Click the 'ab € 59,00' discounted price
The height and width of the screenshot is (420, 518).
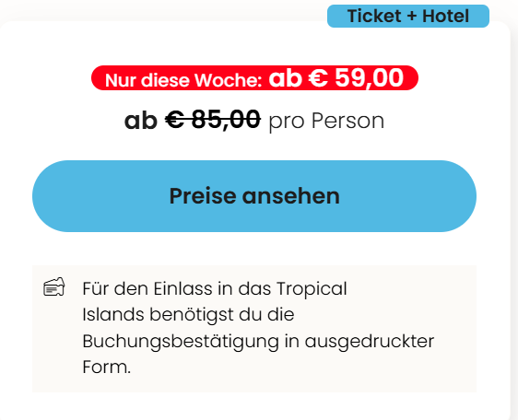click(336, 78)
